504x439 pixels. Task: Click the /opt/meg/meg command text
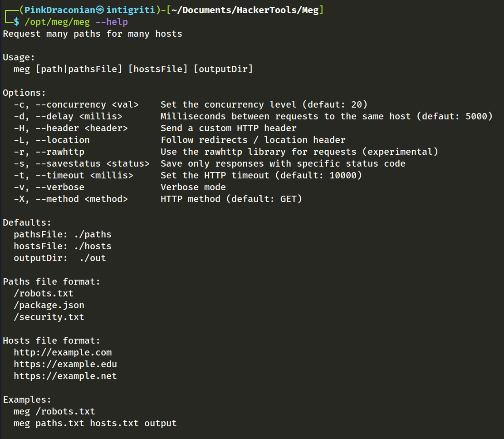(x=57, y=22)
